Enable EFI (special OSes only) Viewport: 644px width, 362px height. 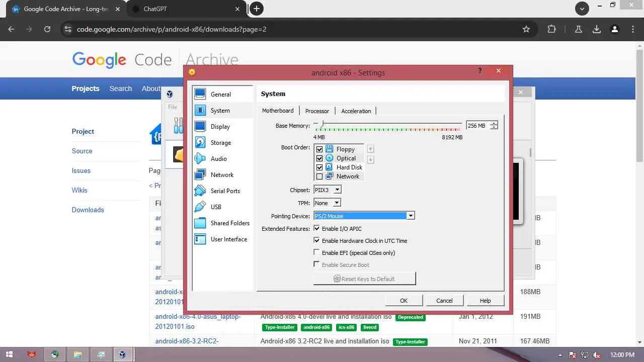[x=316, y=252]
